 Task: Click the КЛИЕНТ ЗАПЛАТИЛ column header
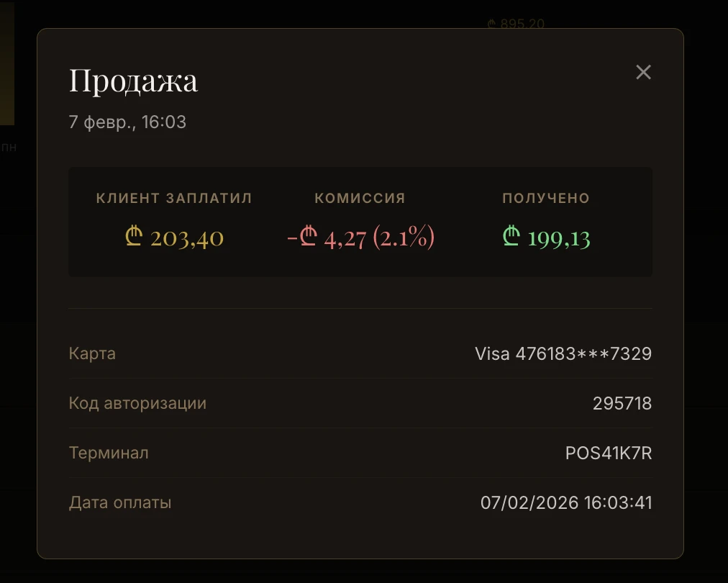(x=174, y=198)
